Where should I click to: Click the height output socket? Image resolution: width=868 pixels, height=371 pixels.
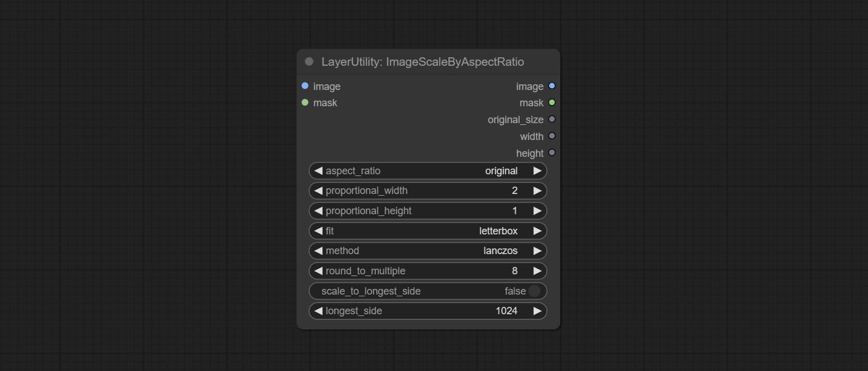click(552, 153)
